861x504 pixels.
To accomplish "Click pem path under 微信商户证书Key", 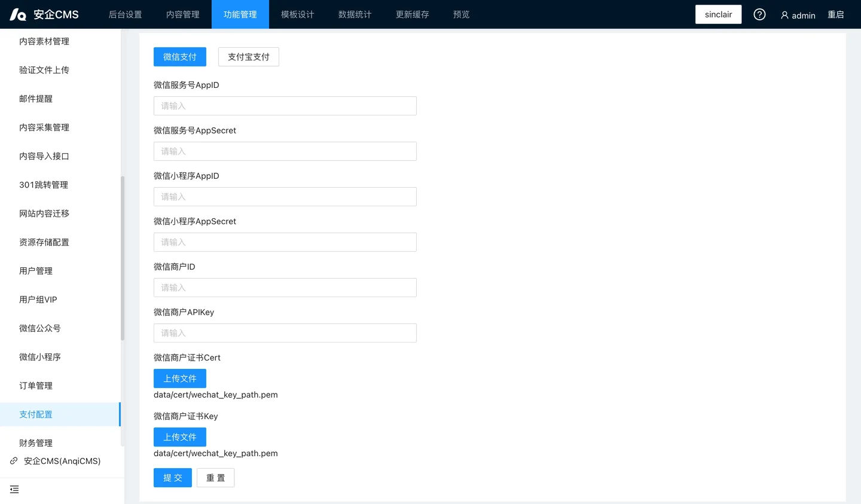I will (216, 453).
